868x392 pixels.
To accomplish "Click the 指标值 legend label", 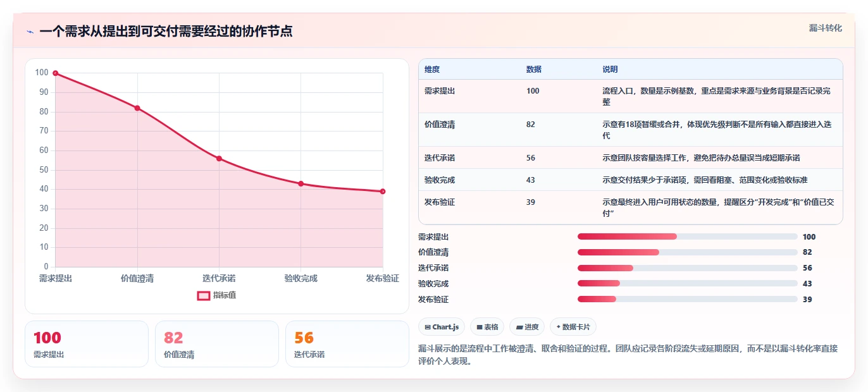I will click(x=225, y=295).
